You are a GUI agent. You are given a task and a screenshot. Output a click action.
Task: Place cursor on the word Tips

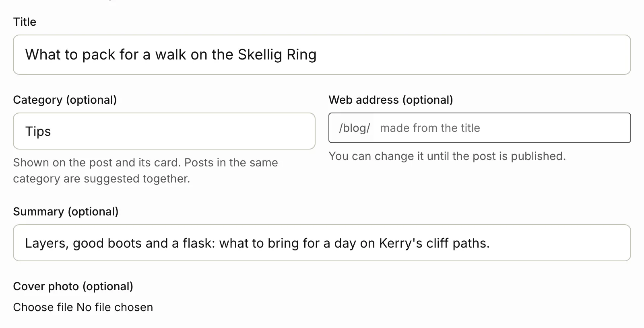tap(38, 131)
